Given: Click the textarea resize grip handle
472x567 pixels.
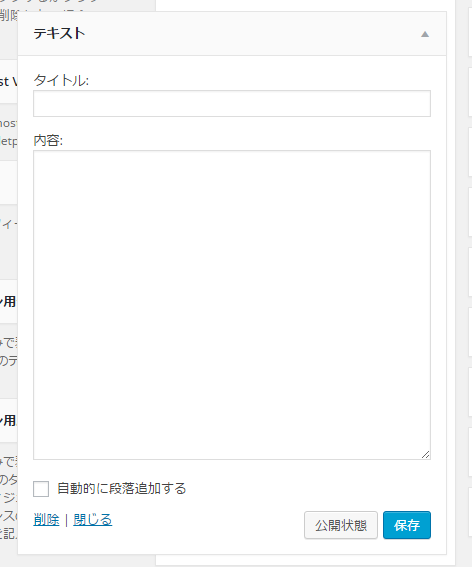Looking at the screenshot, I should tap(426, 455).
